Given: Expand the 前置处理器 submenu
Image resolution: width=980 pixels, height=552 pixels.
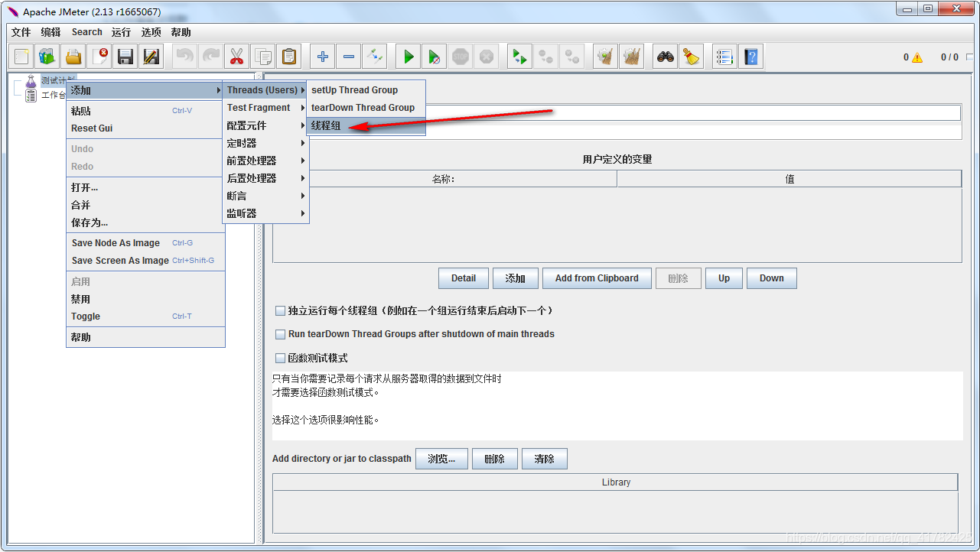Looking at the screenshot, I should pyautogui.click(x=265, y=161).
